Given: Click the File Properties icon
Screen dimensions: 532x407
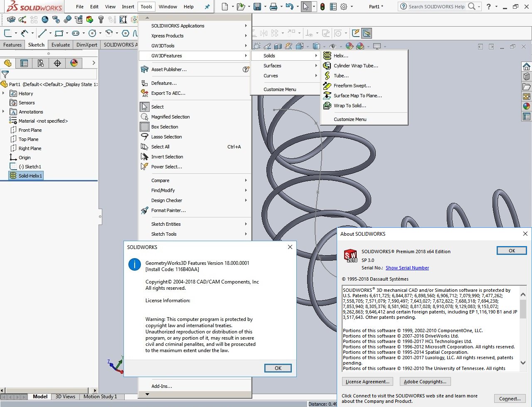Looking at the screenshot, I should tap(333, 7).
